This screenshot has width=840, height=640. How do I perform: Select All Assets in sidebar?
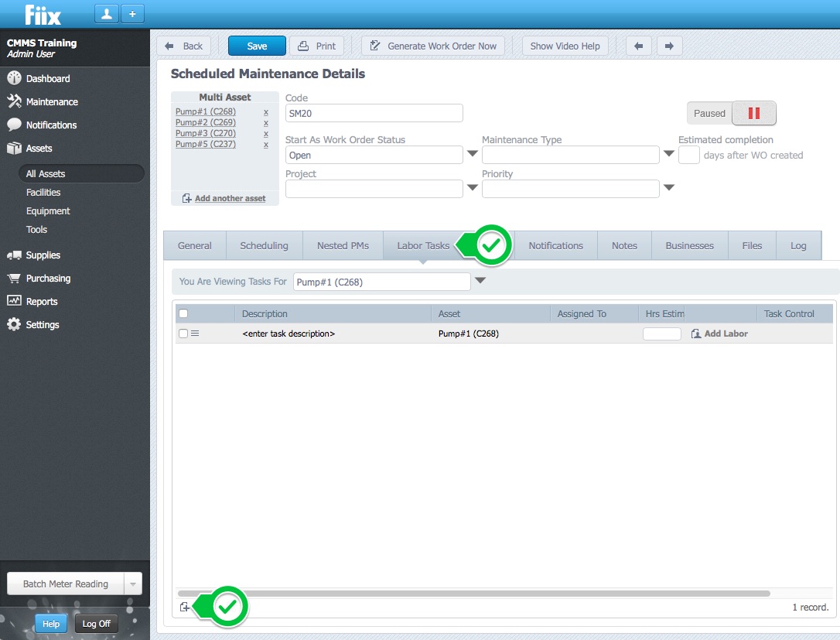pyautogui.click(x=81, y=173)
